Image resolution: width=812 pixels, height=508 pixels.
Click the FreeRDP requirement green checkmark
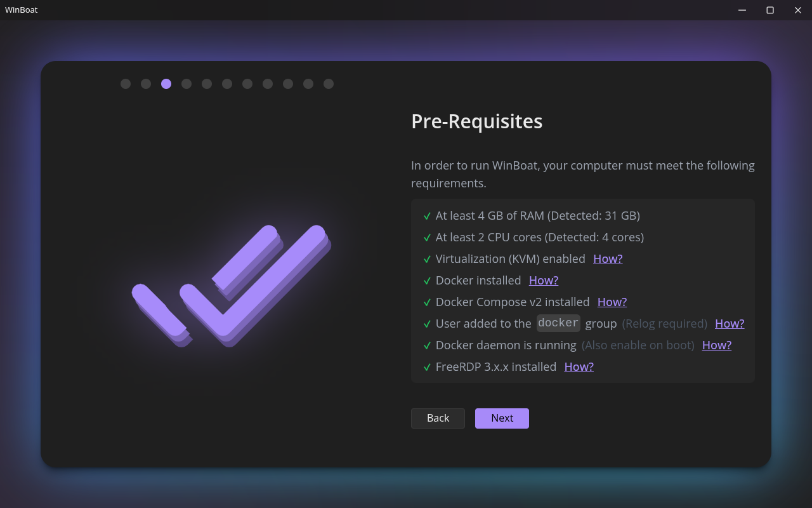[428, 367]
